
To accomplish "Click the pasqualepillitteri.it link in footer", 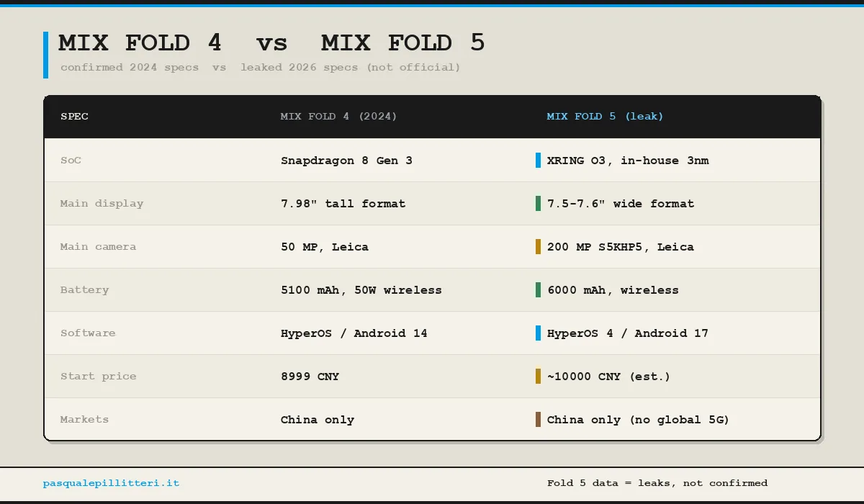I will 111,483.
